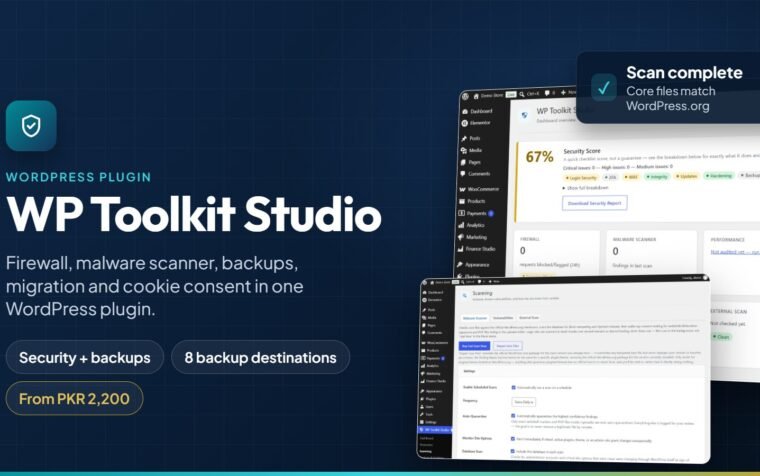Click the Scan complete checkmark icon
This screenshot has height=476, width=760.
click(x=603, y=88)
